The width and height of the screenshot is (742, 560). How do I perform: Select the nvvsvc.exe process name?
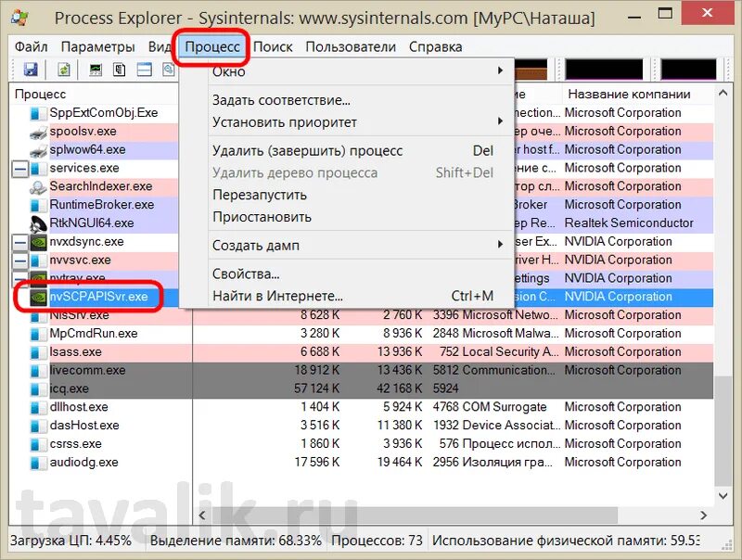point(80,261)
